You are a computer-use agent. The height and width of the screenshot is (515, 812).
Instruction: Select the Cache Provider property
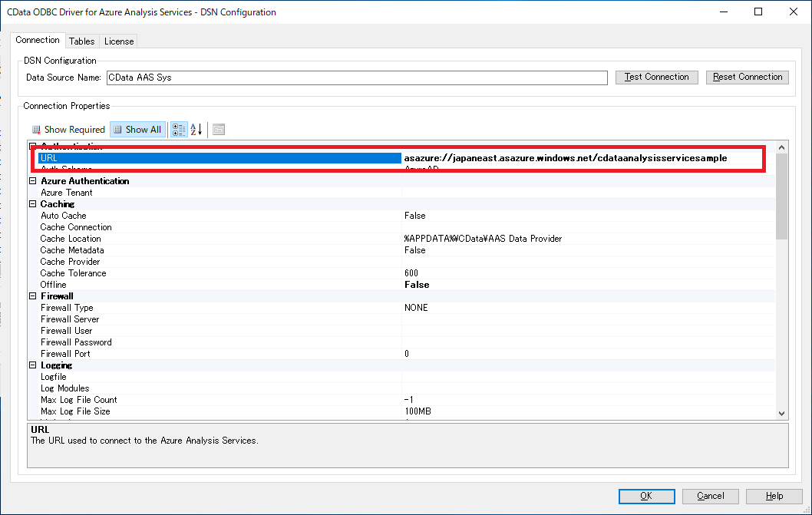click(x=70, y=262)
